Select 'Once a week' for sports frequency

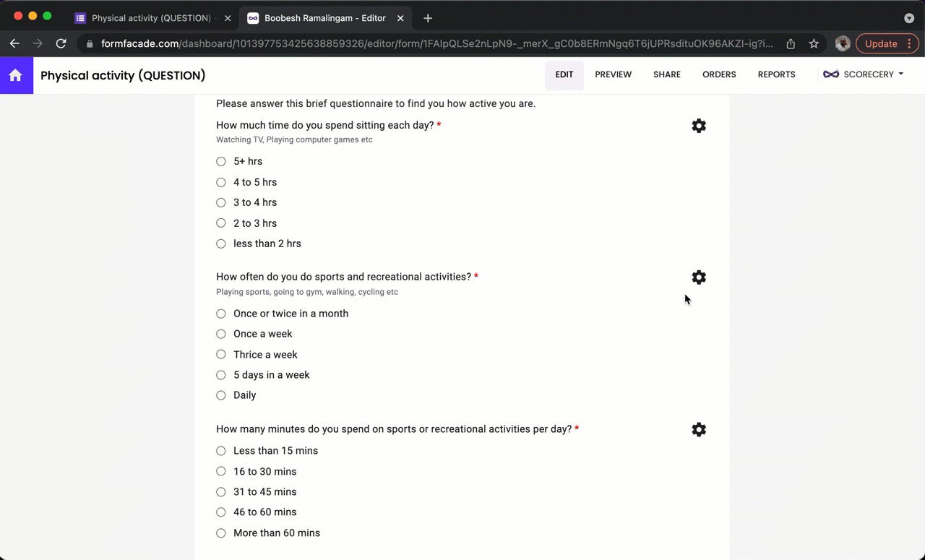click(221, 334)
